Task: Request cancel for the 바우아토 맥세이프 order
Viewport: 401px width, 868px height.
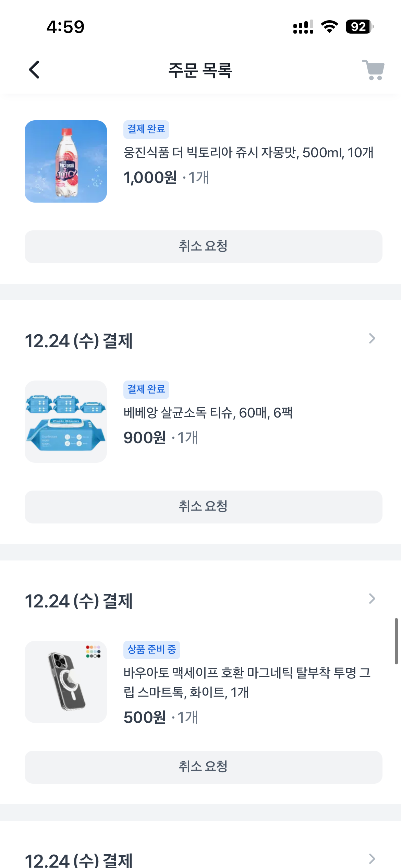Action: click(x=203, y=767)
